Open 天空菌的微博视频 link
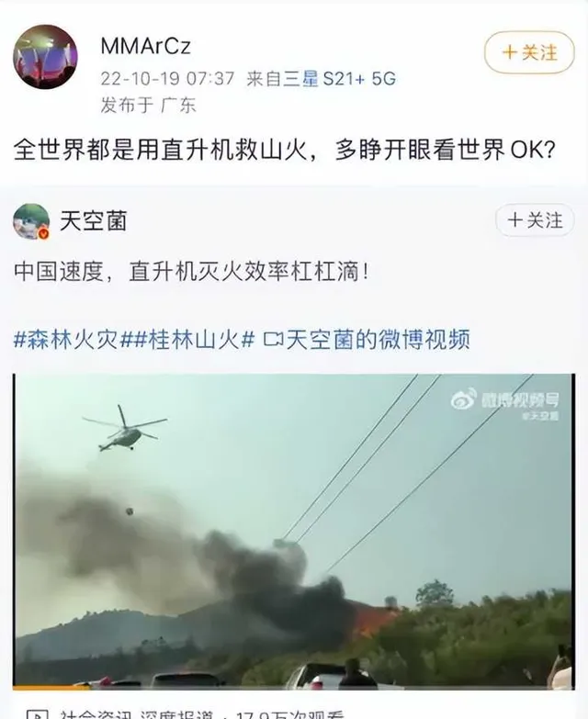588x719 pixels. coord(378,340)
